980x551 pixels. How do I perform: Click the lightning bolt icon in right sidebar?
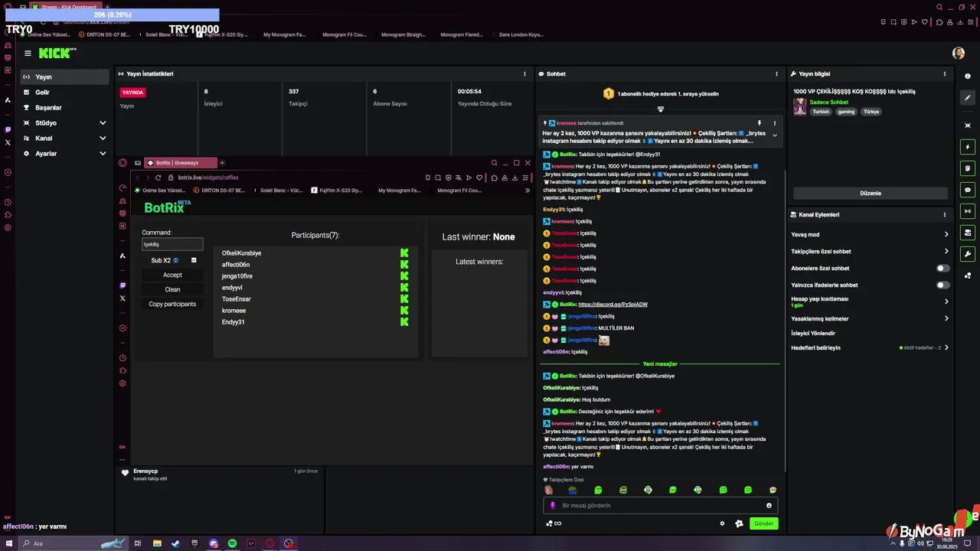click(968, 147)
